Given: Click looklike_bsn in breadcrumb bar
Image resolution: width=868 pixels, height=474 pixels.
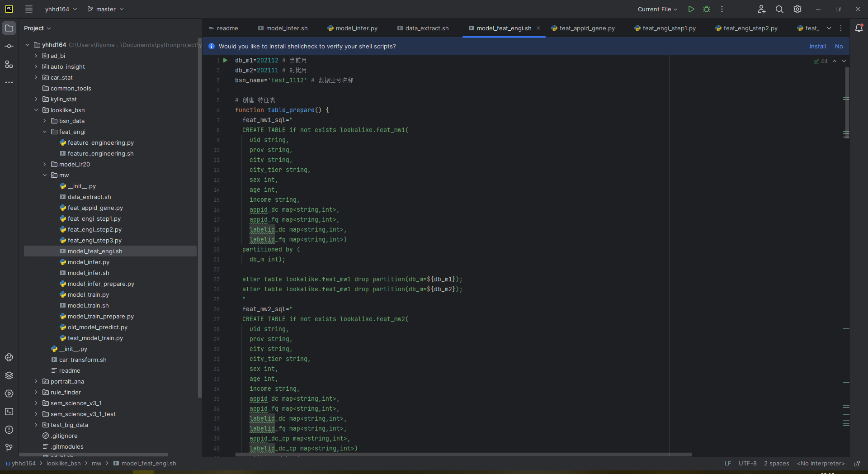Looking at the screenshot, I should [64, 464].
